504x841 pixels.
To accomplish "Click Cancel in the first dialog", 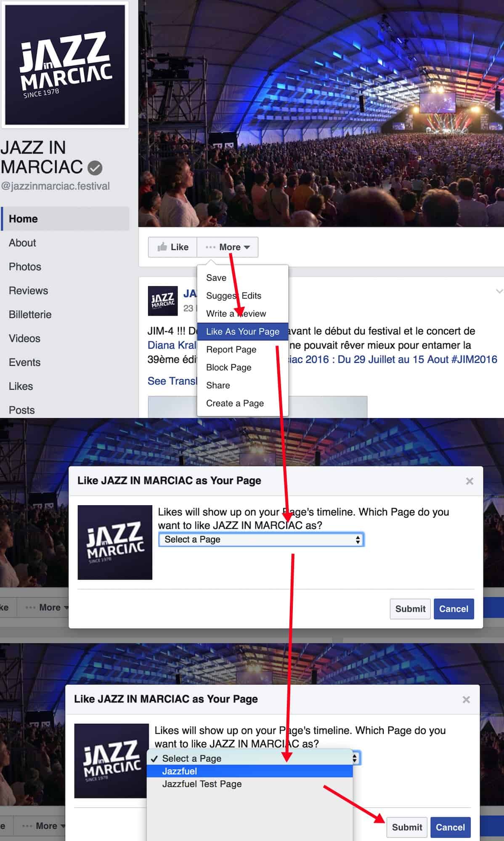I will tap(454, 609).
